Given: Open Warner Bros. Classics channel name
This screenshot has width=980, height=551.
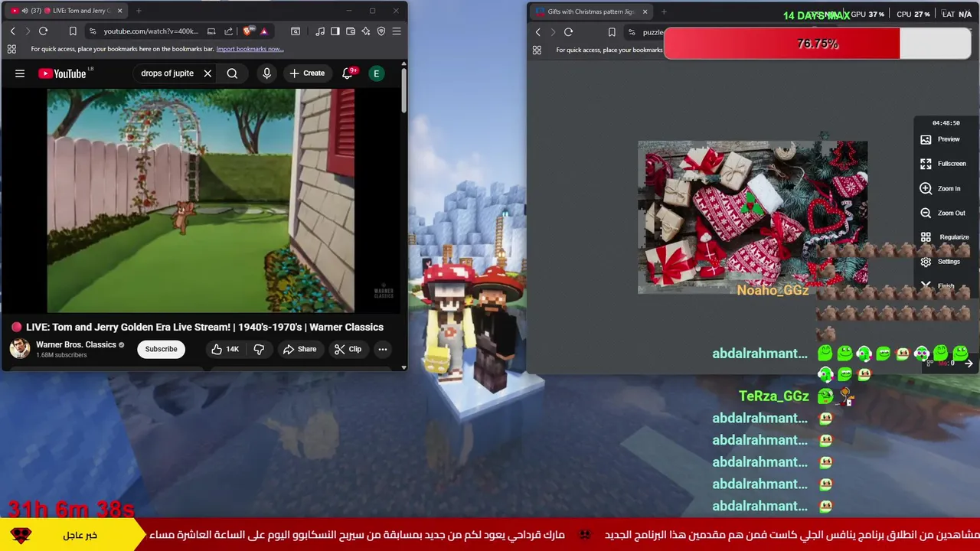Looking at the screenshot, I should (x=76, y=345).
